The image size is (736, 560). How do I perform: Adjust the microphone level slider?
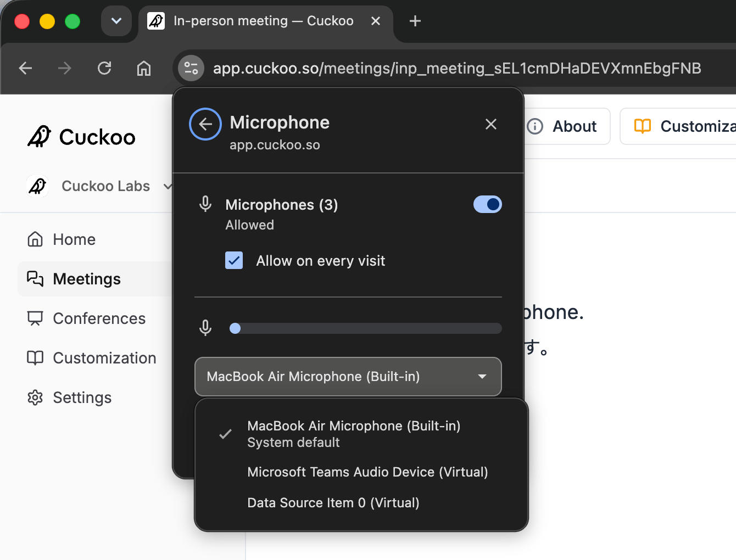(365, 328)
